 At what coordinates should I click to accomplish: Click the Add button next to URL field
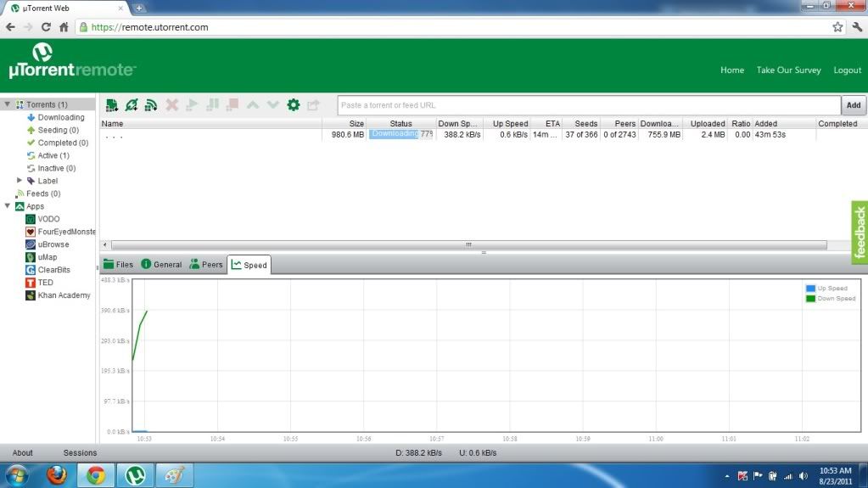click(x=854, y=105)
